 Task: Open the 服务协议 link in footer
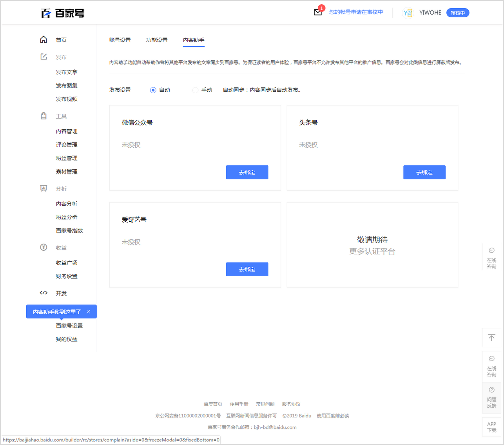click(x=291, y=404)
